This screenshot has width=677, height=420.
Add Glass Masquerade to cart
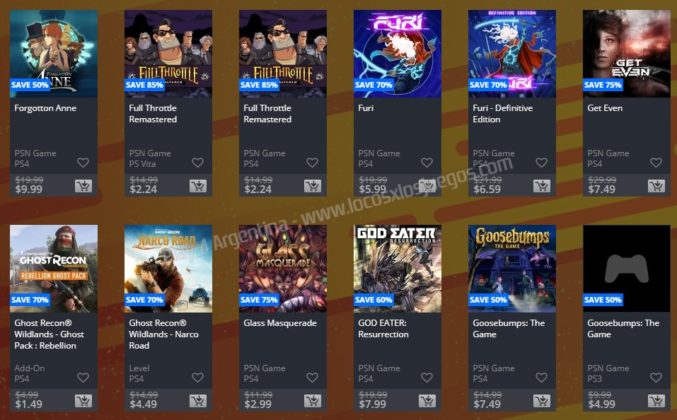click(x=312, y=401)
